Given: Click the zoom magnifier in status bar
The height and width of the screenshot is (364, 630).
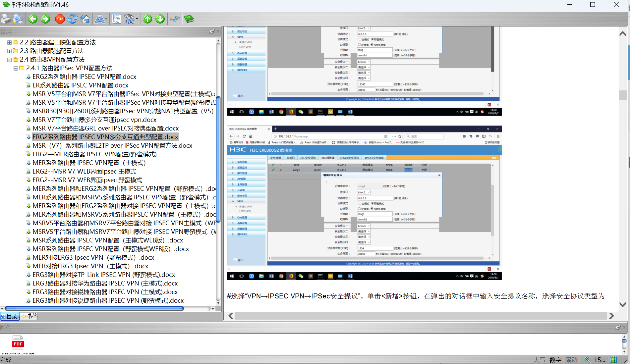Looking at the screenshot, I should (x=587, y=360).
